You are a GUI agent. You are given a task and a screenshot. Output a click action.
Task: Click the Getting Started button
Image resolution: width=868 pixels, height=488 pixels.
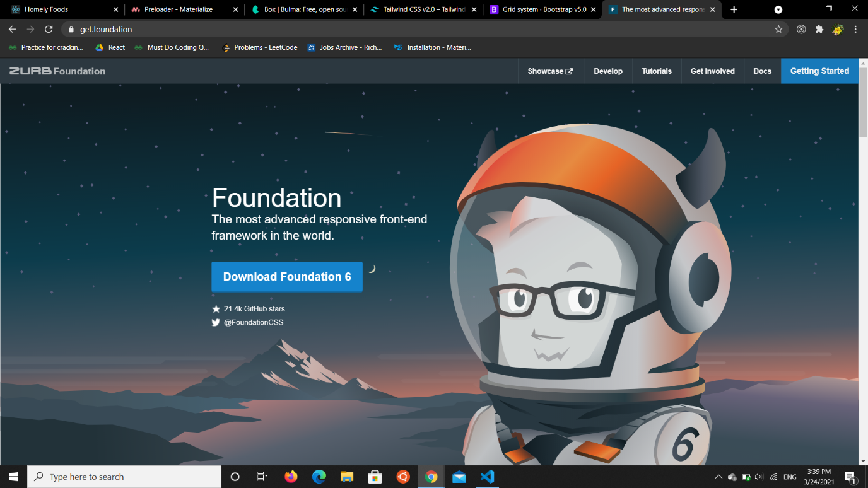(x=819, y=71)
